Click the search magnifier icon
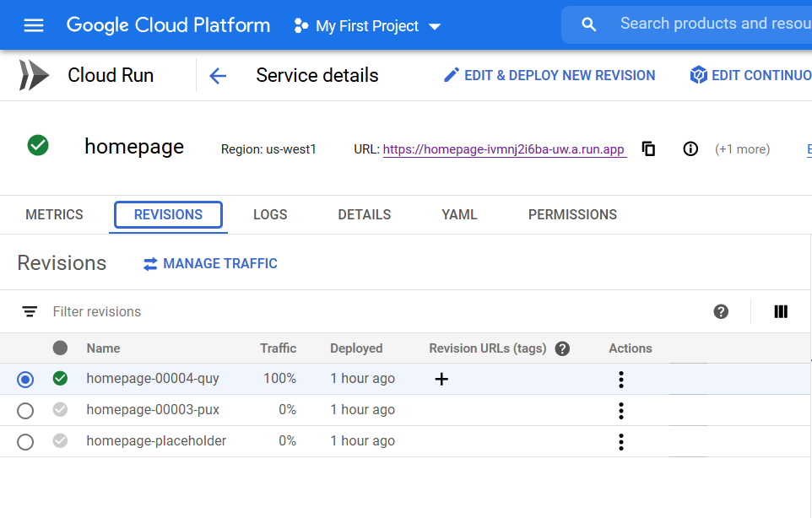This screenshot has width=812, height=518. (x=589, y=24)
